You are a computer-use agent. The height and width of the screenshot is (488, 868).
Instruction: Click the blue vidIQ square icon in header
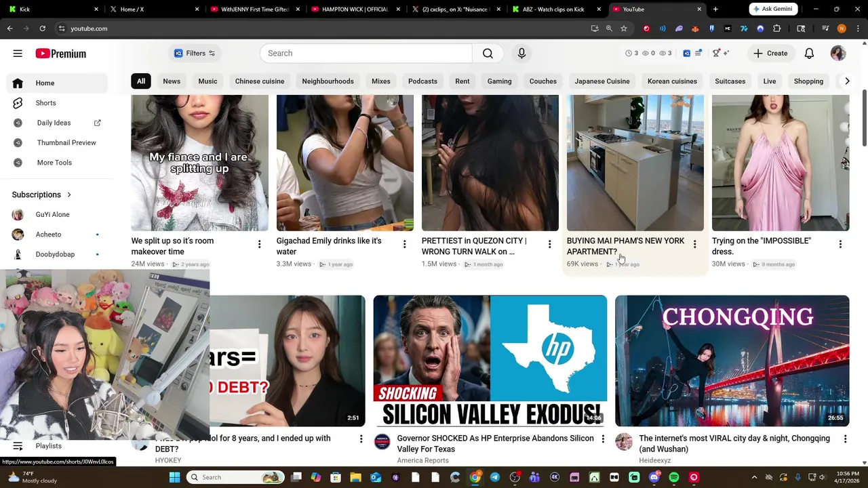(x=686, y=54)
